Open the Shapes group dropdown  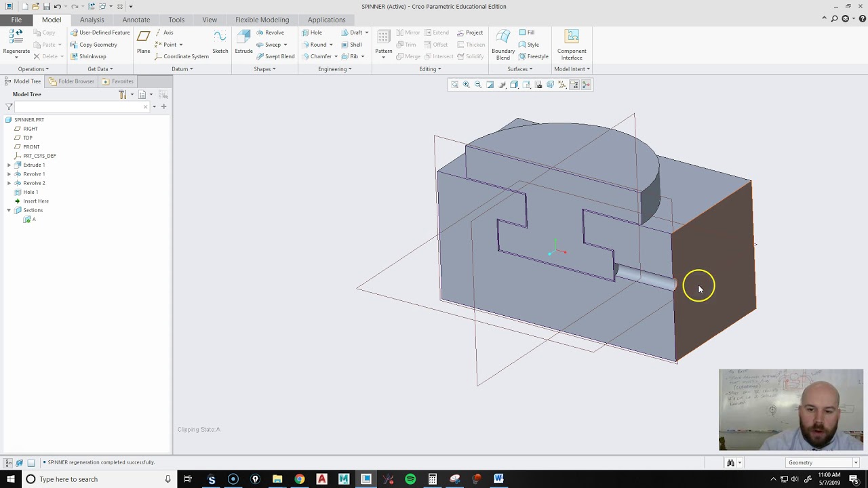coord(264,69)
